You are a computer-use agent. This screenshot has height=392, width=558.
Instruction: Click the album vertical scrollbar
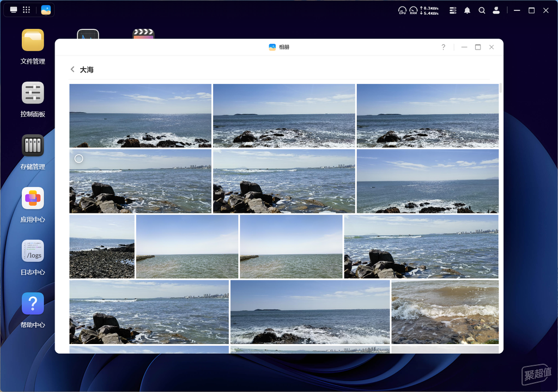pyautogui.click(x=501, y=88)
